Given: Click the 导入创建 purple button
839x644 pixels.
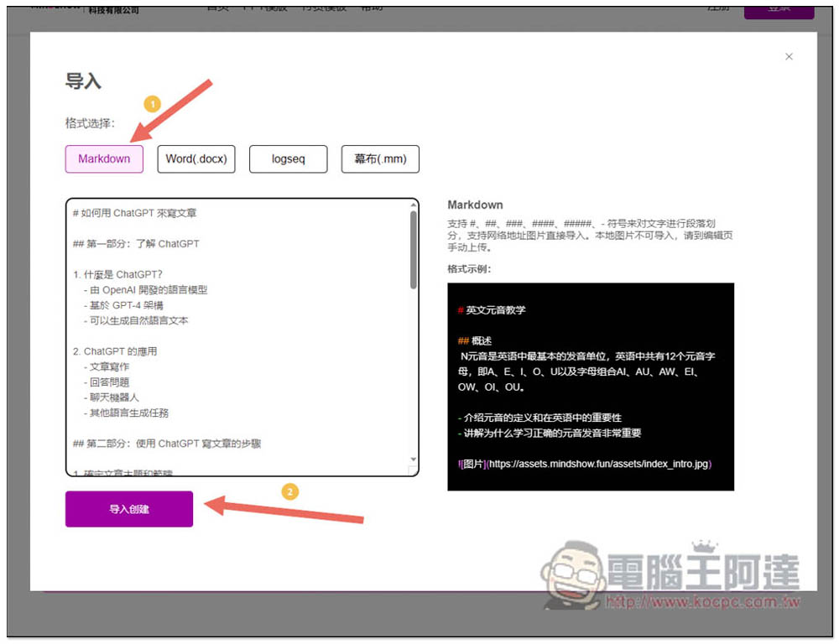Looking at the screenshot, I should tap(129, 509).
